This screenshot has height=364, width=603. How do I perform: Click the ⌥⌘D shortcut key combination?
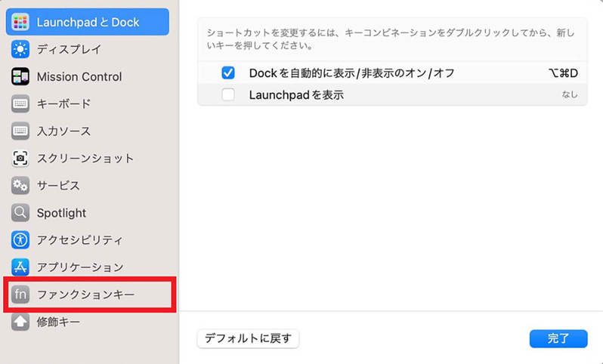(564, 72)
